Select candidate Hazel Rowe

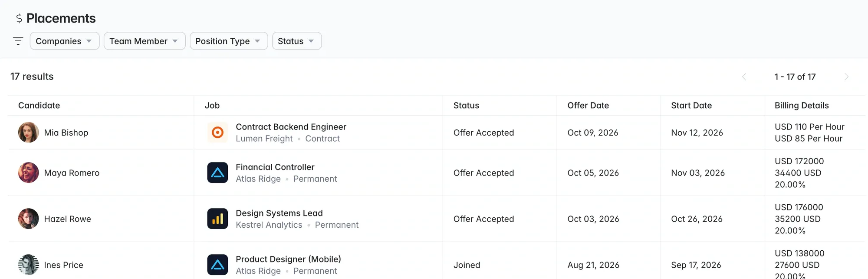(67, 219)
